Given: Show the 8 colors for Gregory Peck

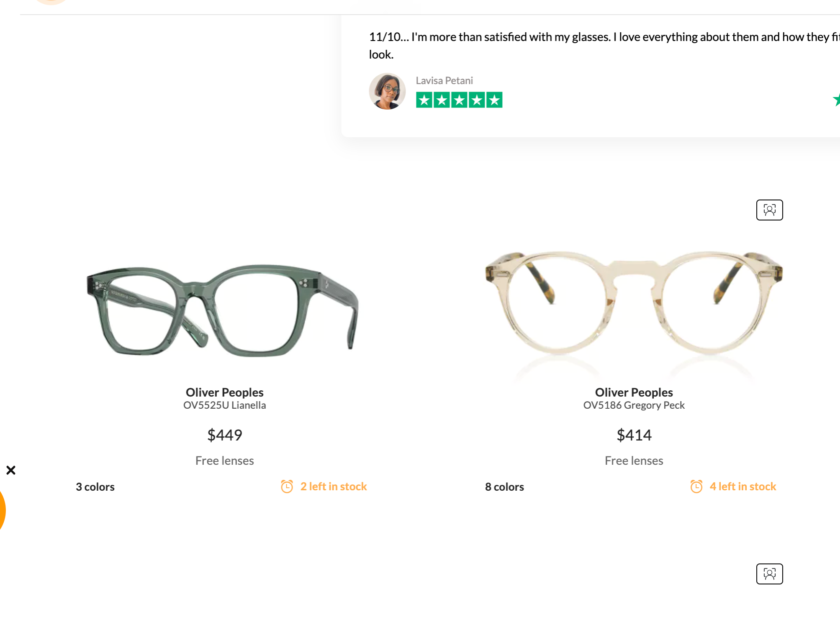Looking at the screenshot, I should (504, 487).
